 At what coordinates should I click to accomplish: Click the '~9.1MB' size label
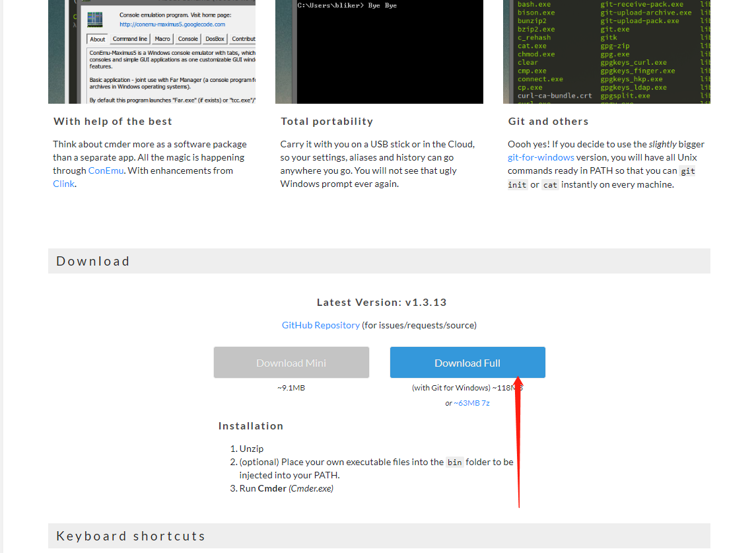[x=291, y=388]
